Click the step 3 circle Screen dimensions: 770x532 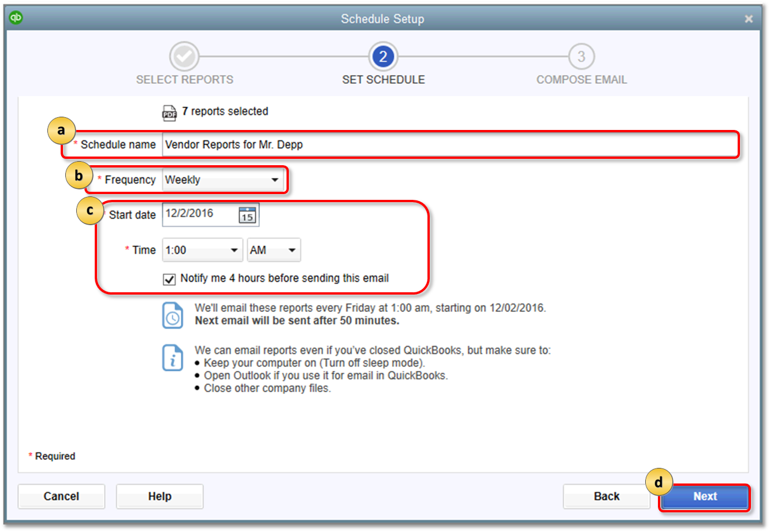tap(581, 56)
